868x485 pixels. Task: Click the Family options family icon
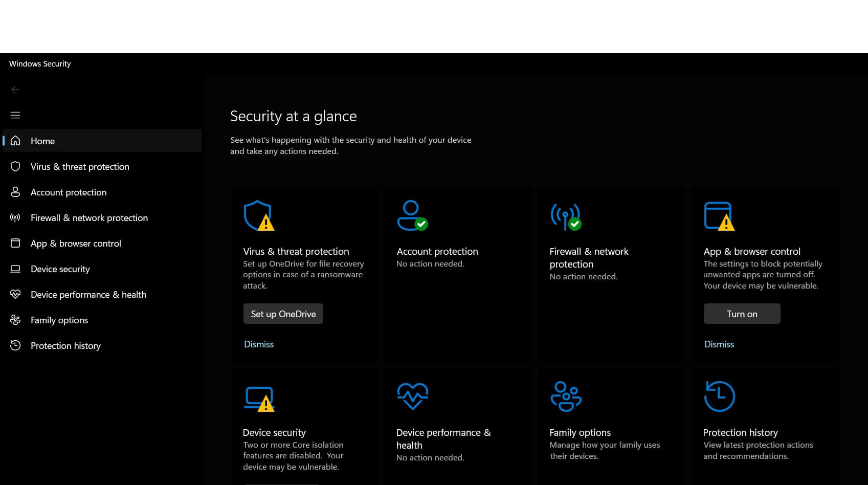click(566, 395)
